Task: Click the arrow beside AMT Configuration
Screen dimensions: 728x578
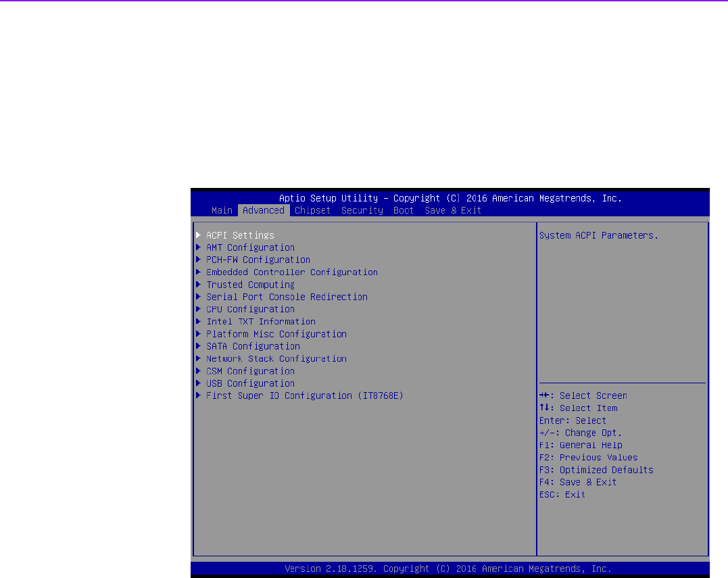Action: coord(198,247)
